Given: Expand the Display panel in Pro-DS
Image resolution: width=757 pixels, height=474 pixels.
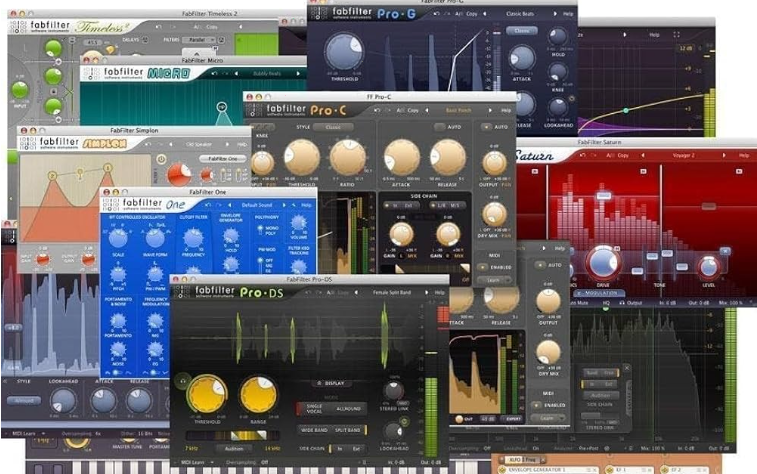Looking at the screenshot, I should (331, 383).
